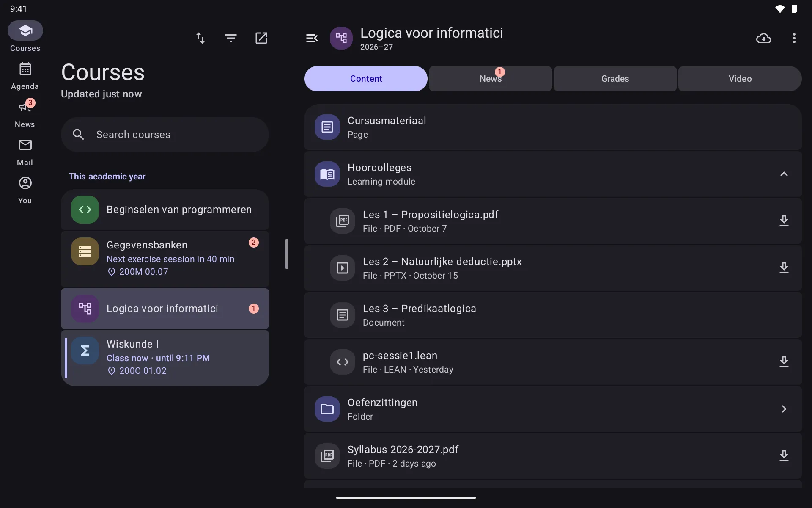Select the Logica voor informatici course
Image resolution: width=812 pixels, height=508 pixels.
tap(165, 309)
